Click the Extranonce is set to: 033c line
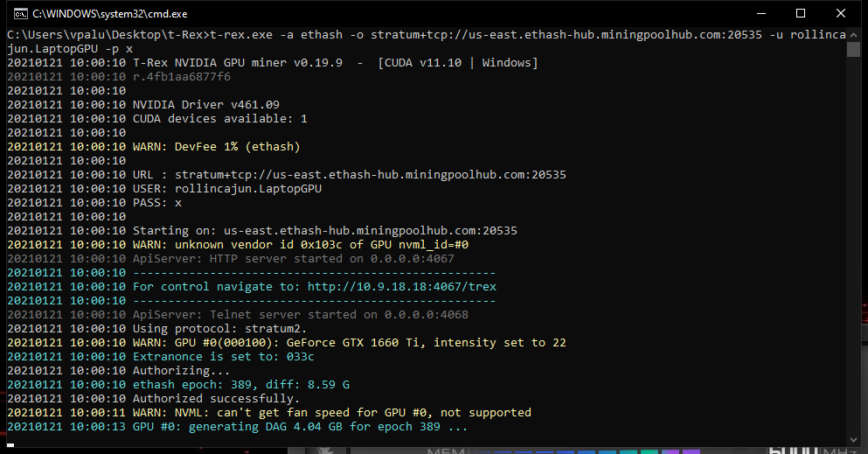 click(x=161, y=357)
